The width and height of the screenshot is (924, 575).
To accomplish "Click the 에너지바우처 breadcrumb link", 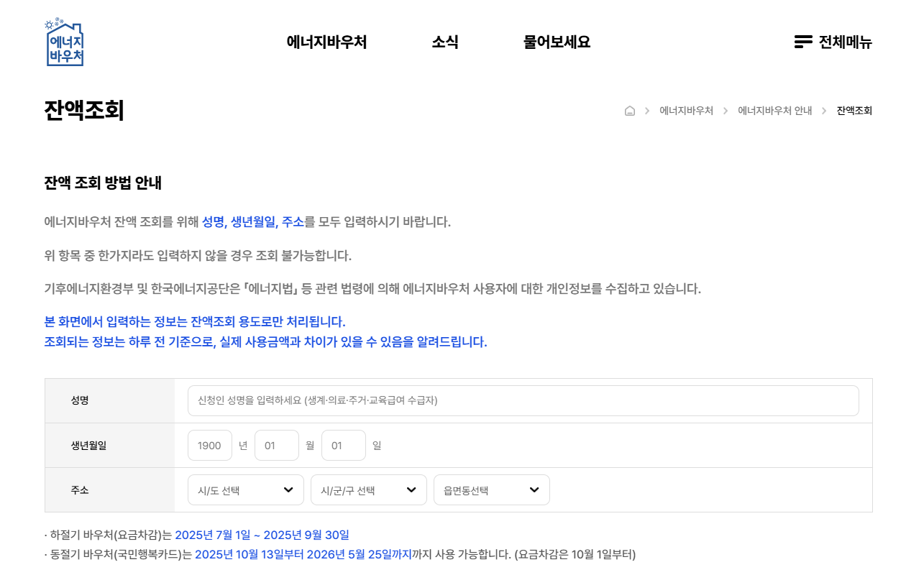I will coord(687,111).
